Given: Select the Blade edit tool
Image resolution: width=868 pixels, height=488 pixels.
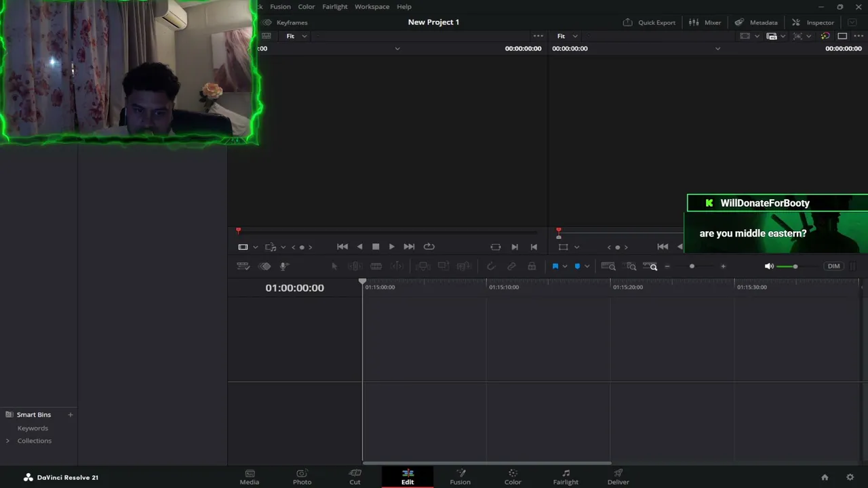Looking at the screenshot, I should point(397,266).
